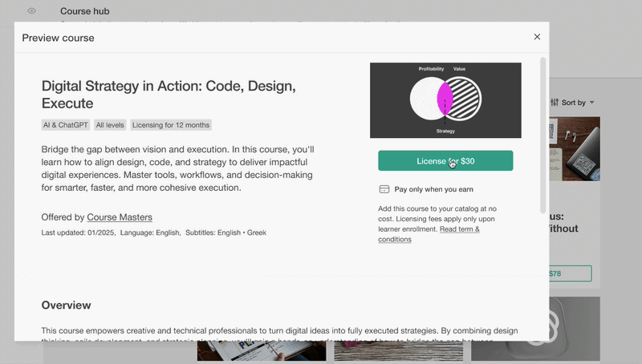642x364 pixels.
Task: Click the Course hub page title
Action: coord(85,11)
